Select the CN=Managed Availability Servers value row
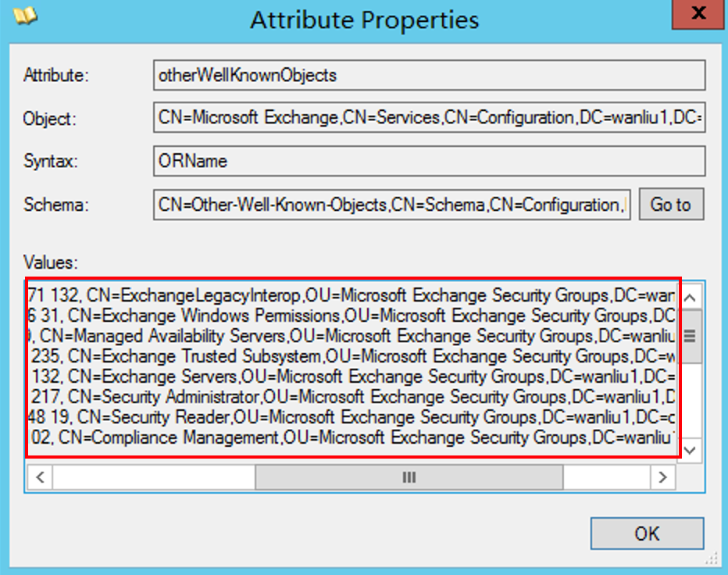The image size is (728, 575). pyautogui.click(x=352, y=336)
